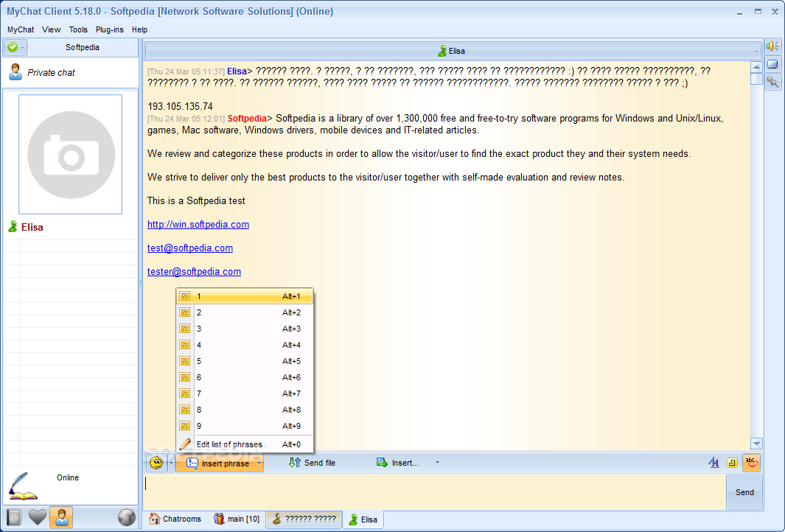Click the pin icon on the right sidebar

tap(772, 82)
